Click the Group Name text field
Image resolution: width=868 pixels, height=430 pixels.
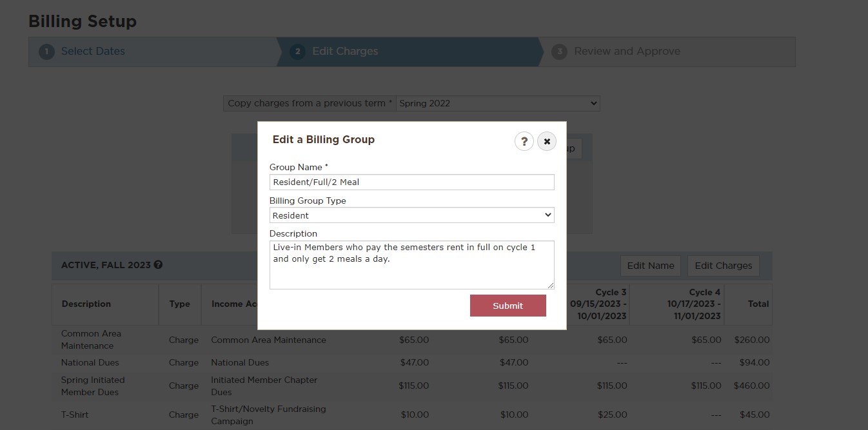coord(411,182)
